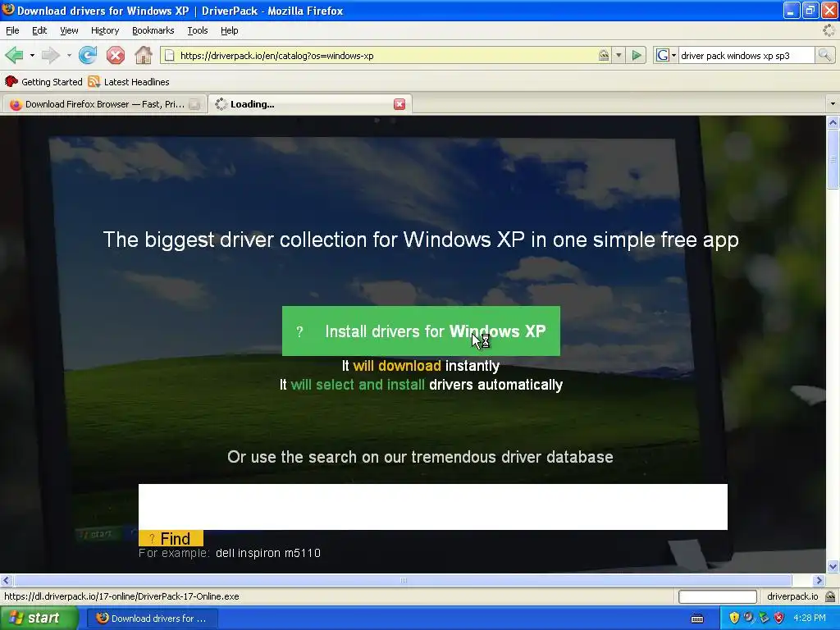Open the address bar URL history dropdown
Viewport: 840px width, 630px height.
(x=619, y=55)
